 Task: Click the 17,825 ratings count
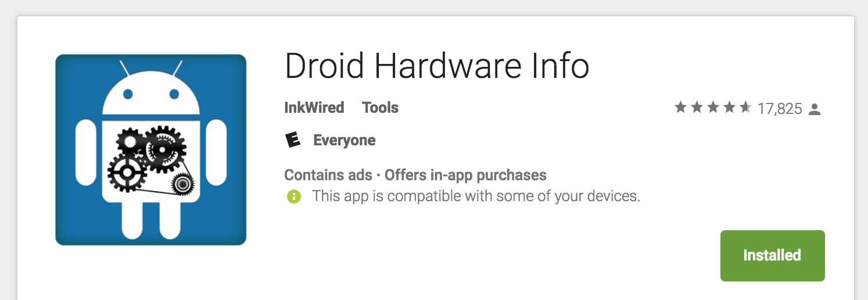coord(780,109)
